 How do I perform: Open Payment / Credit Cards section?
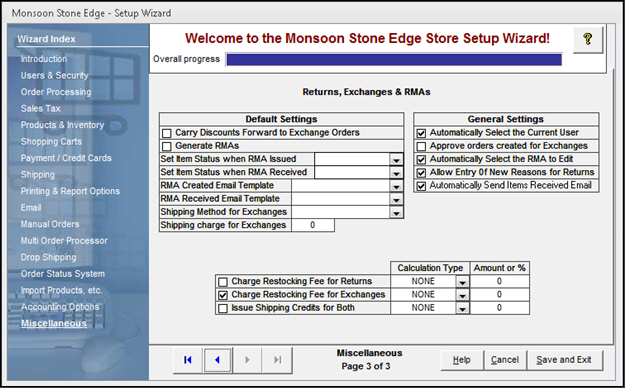pyautogui.click(x=66, y=158)
